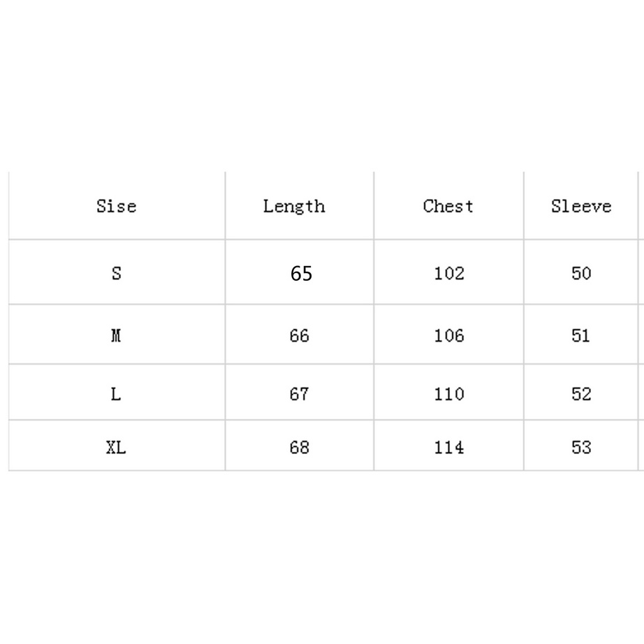This screenshot has width=644, height=644.
Task: Select the "Length" column header
Action: pos(294,206)
